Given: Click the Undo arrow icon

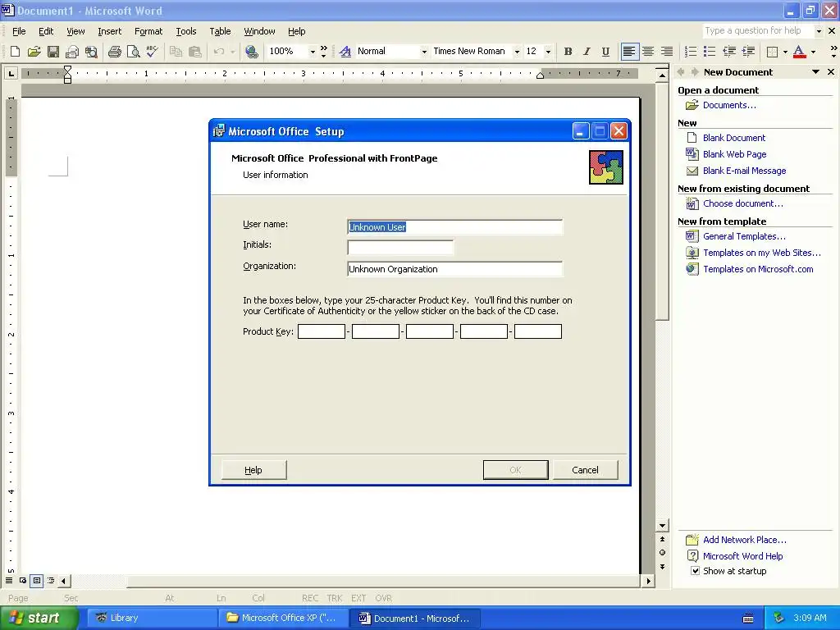Looking at the screenshot, I should point(218,52).
